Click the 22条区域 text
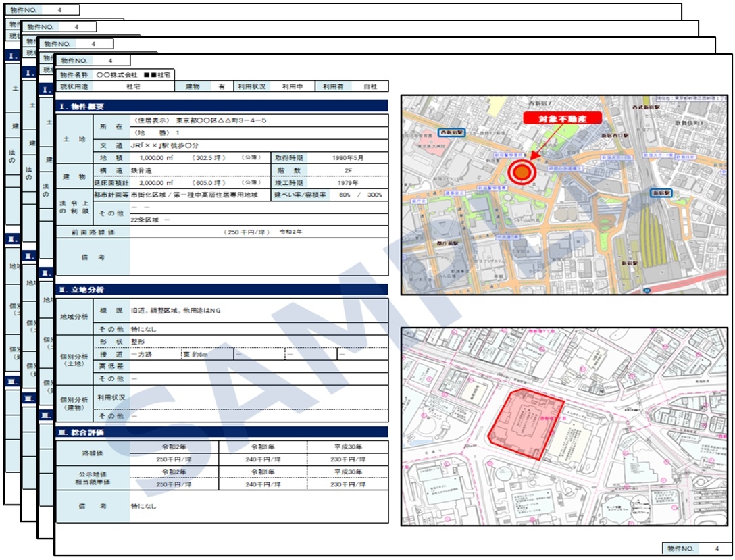Screen dimensions: 735x560 145,220
